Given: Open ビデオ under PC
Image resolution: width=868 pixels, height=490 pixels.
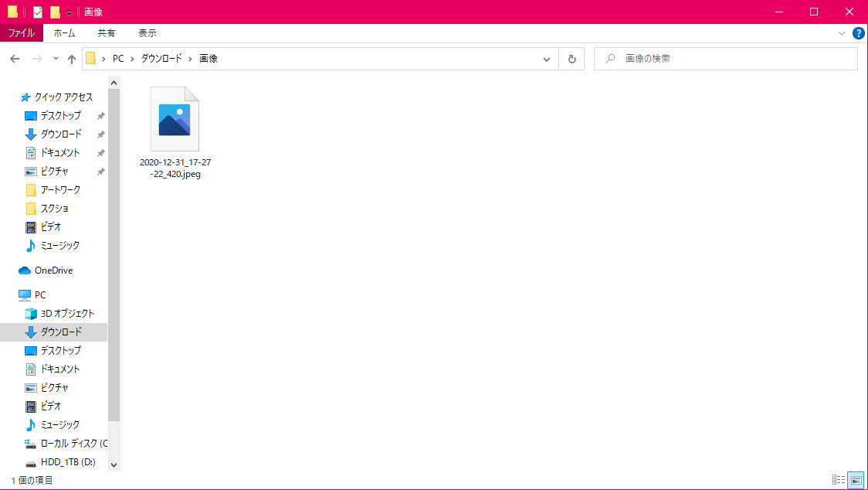Looking at the screenshot, I should pos(50,407).
